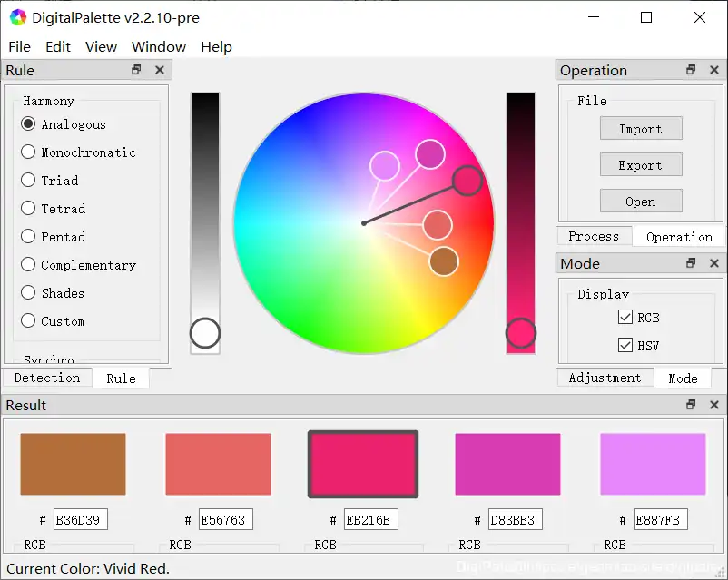
Task: Close the Operation panel
Action: (713, 70)
